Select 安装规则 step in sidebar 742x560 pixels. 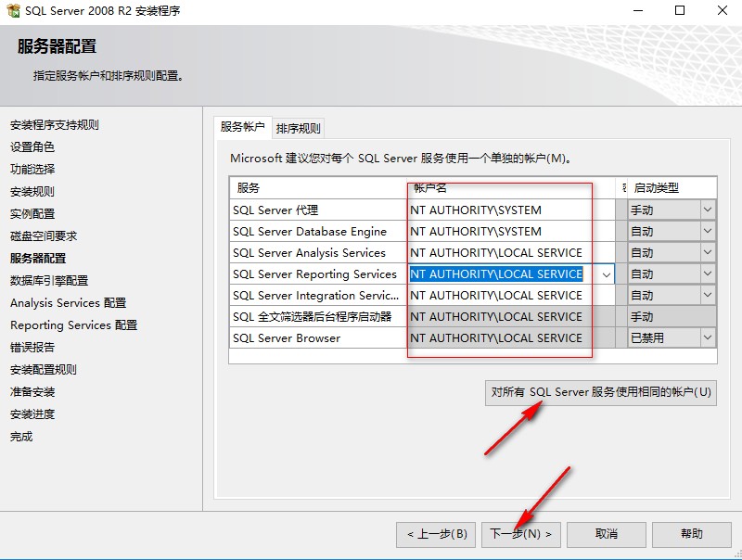tap(32, 192)
